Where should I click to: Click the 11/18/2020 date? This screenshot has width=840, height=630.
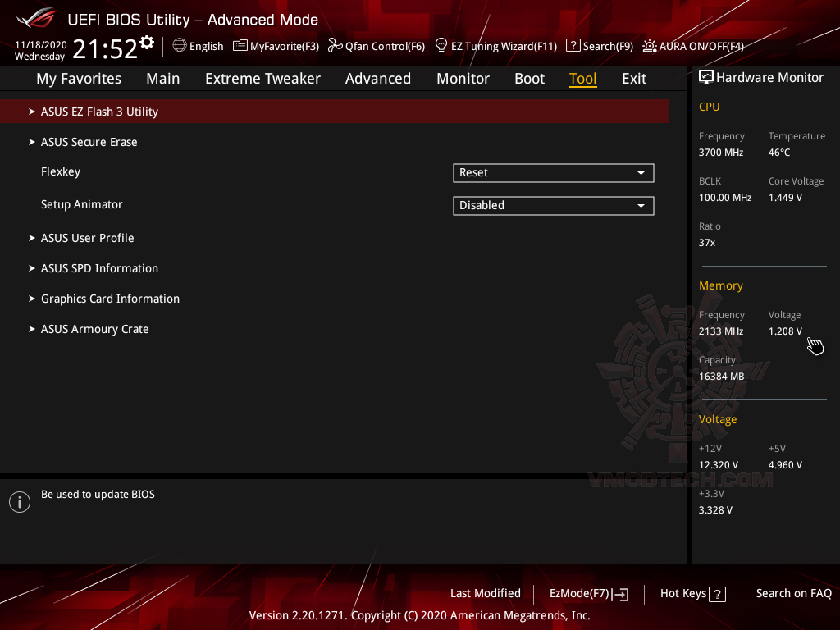[41, 45]
